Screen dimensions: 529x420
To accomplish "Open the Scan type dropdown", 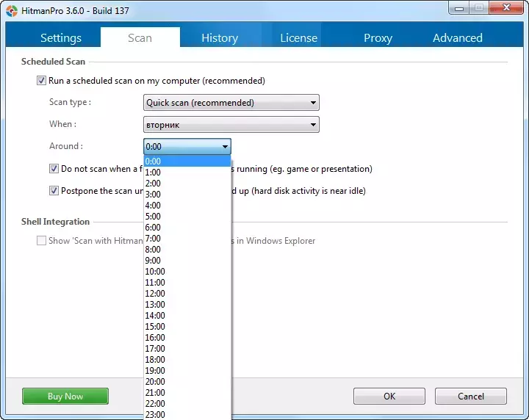I will [231, 103].
